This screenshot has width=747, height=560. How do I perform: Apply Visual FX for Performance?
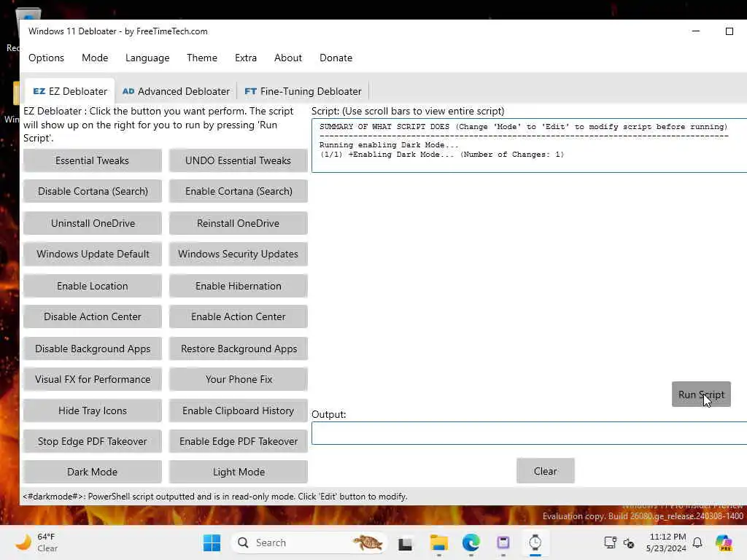93,379
